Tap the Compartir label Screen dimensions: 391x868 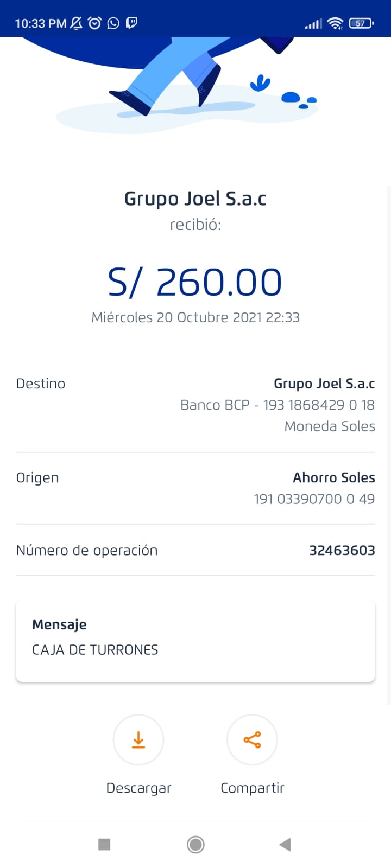[x=252, y=788]
